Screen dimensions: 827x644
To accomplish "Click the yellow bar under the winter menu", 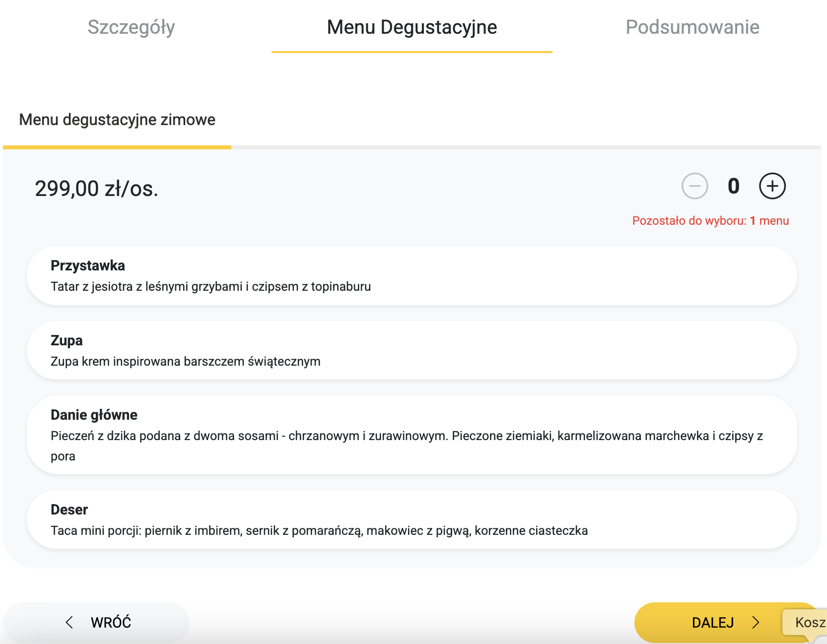I will point(117,147).
